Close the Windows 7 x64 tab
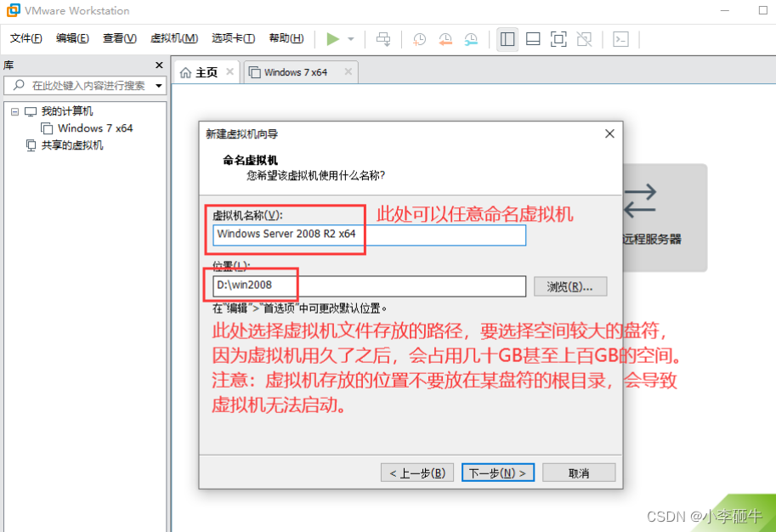 tap(348, 71)
